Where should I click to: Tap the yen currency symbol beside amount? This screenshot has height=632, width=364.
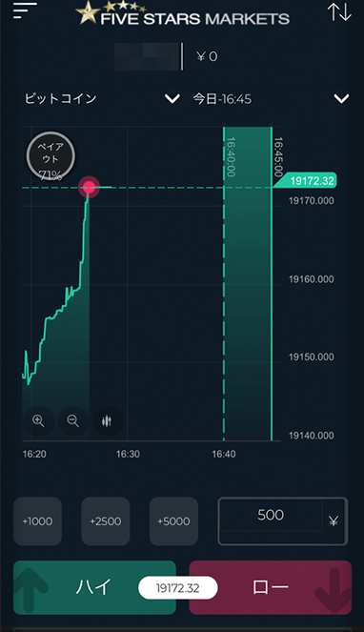click(334, 521)
